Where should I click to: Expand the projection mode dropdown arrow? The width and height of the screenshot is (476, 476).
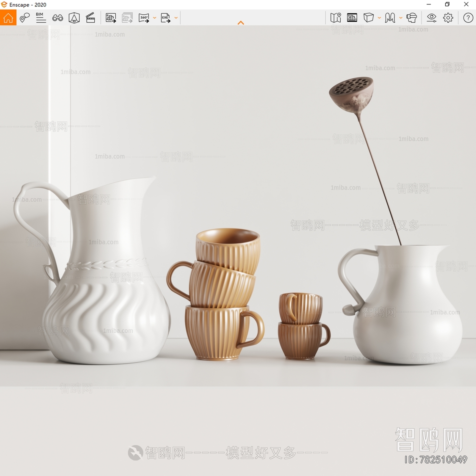point(379,18)
